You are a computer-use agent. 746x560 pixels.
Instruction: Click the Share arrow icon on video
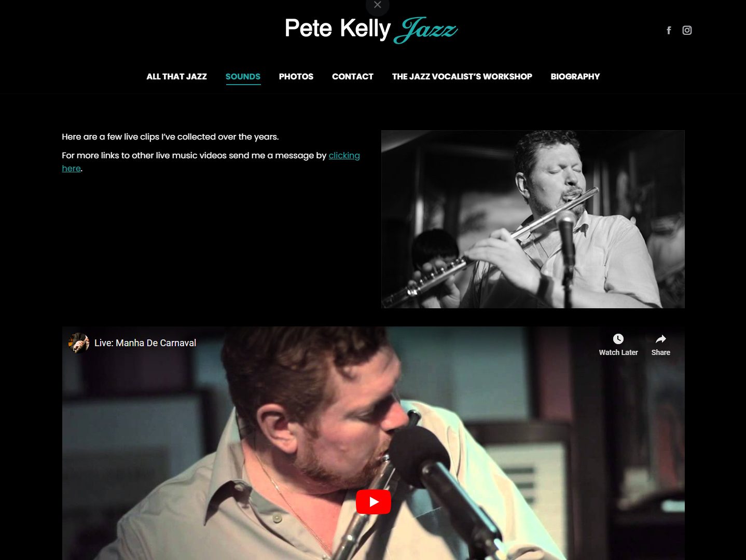click(660, 339)
